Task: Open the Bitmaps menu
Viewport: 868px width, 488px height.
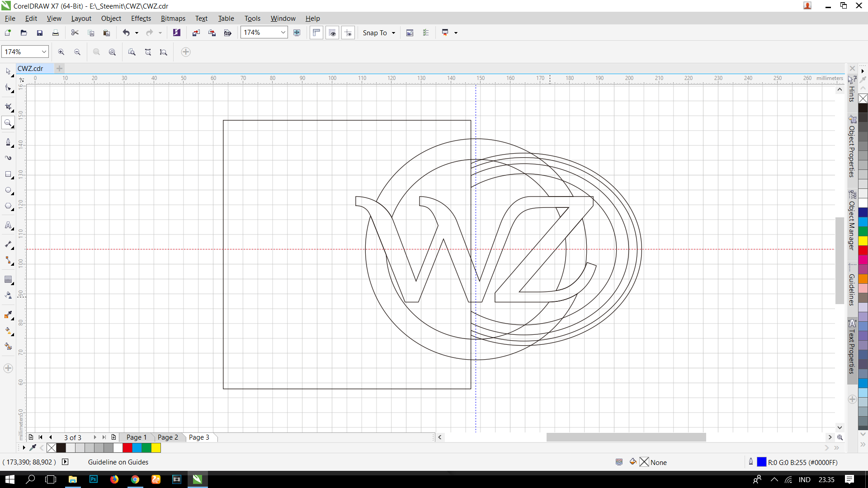Action: (173, 19)
